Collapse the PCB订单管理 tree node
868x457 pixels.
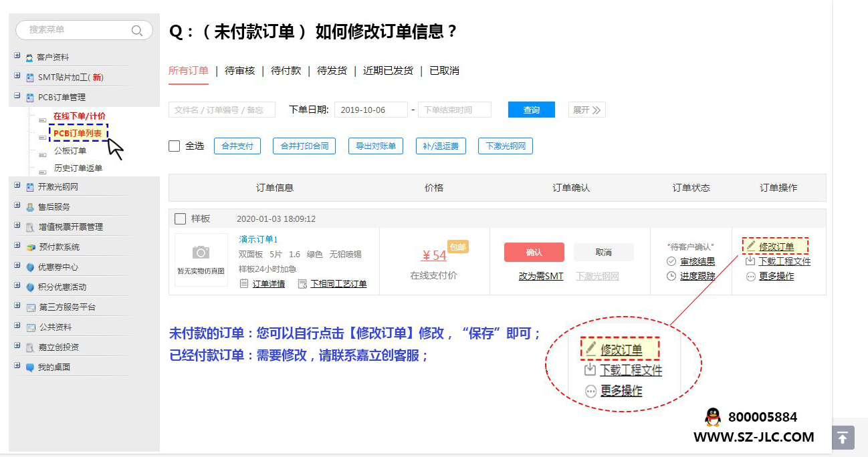pos(17,97)
